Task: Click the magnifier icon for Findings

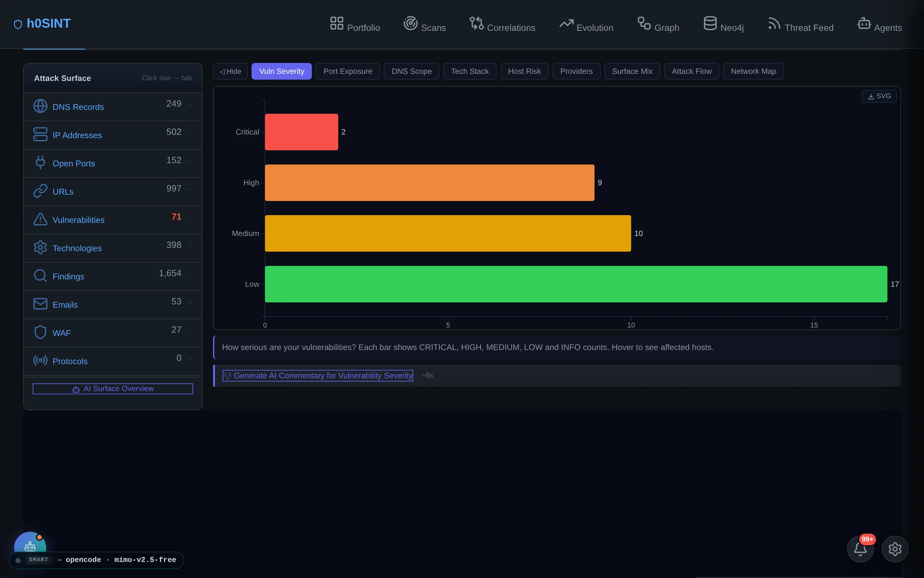Action: click(40, 276)
